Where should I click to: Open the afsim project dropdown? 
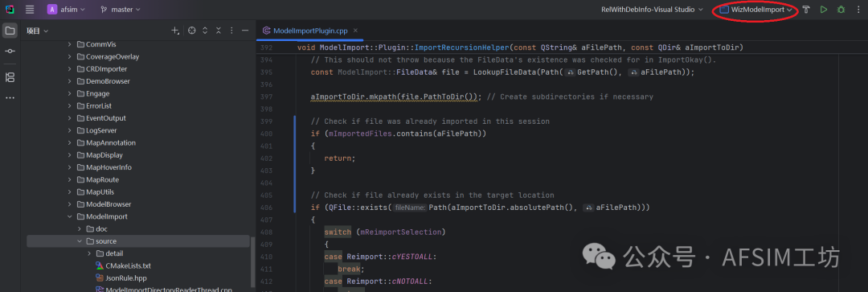click(66, 10)
